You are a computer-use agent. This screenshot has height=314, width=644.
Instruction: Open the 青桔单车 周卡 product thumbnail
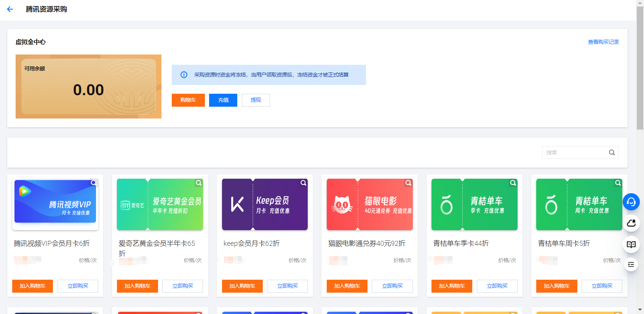click(x=579, y=205)
